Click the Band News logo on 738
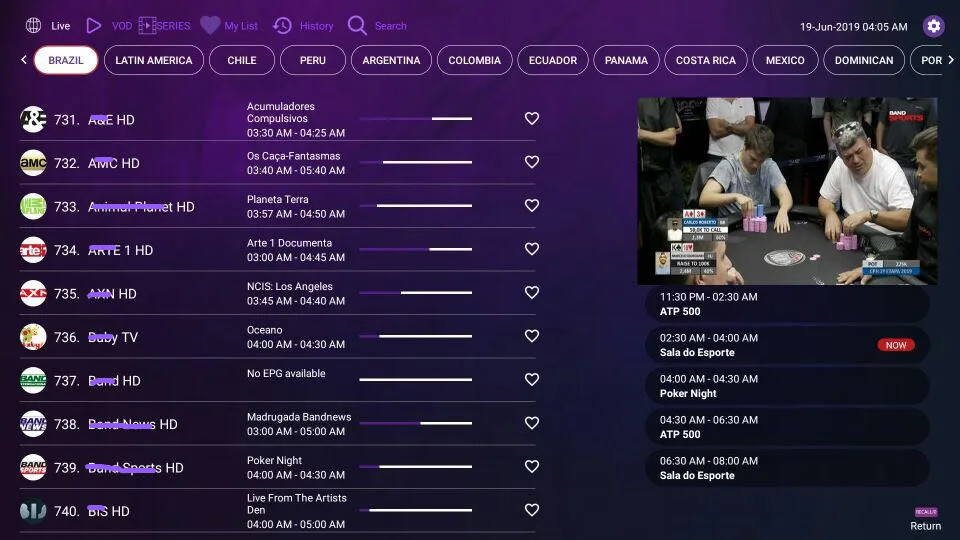Screen dimensions: 960x540 (x=33, y=424)
